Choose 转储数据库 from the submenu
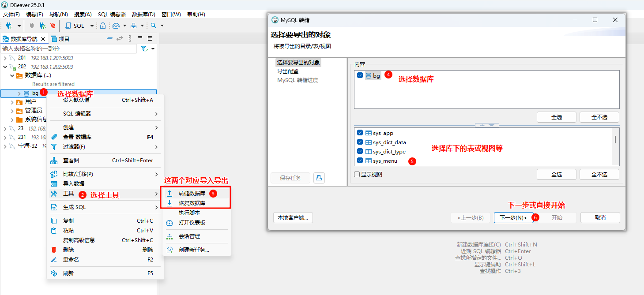This screenshot has height=295, width=644. [x=192, y=193]
